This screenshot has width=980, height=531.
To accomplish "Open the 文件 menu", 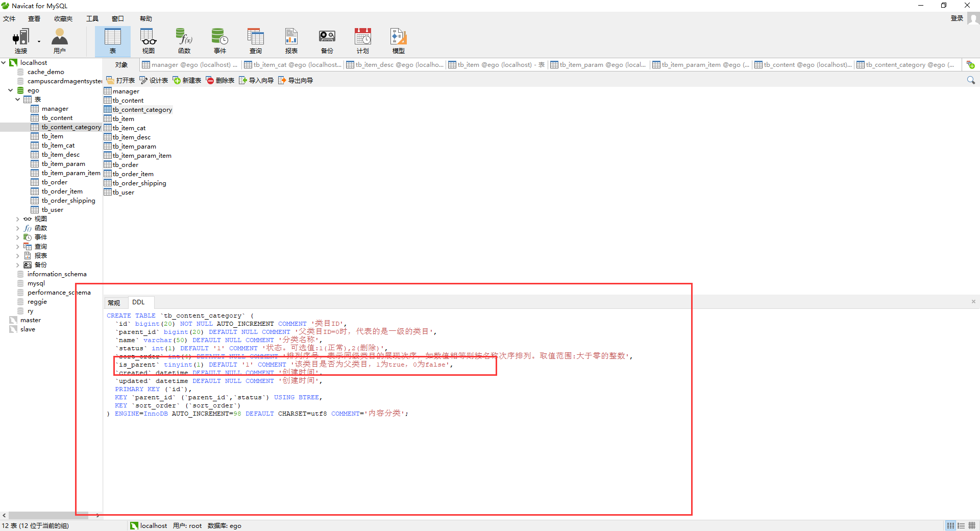I will coord(9,18).
